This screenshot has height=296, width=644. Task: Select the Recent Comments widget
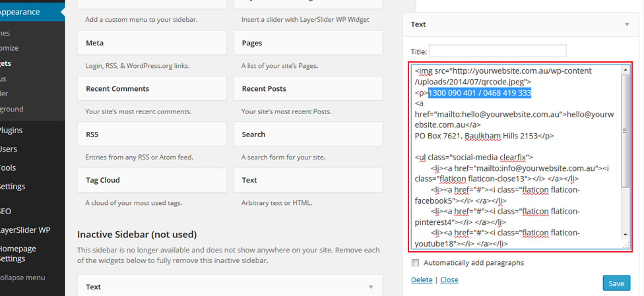152,89
